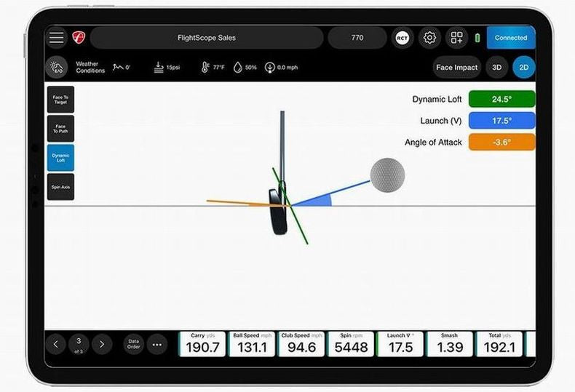
Task: Select the Face To Target tab
Action: point(60,99)
